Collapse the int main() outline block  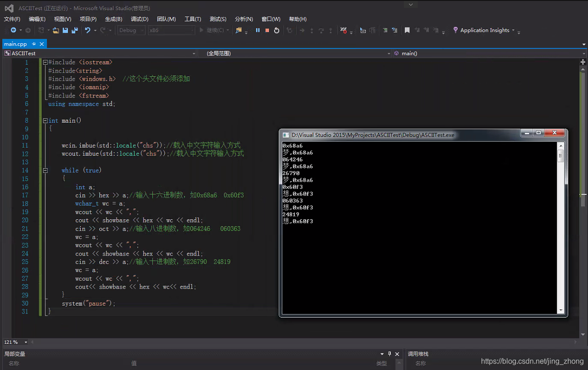click(x=45, y=120)
